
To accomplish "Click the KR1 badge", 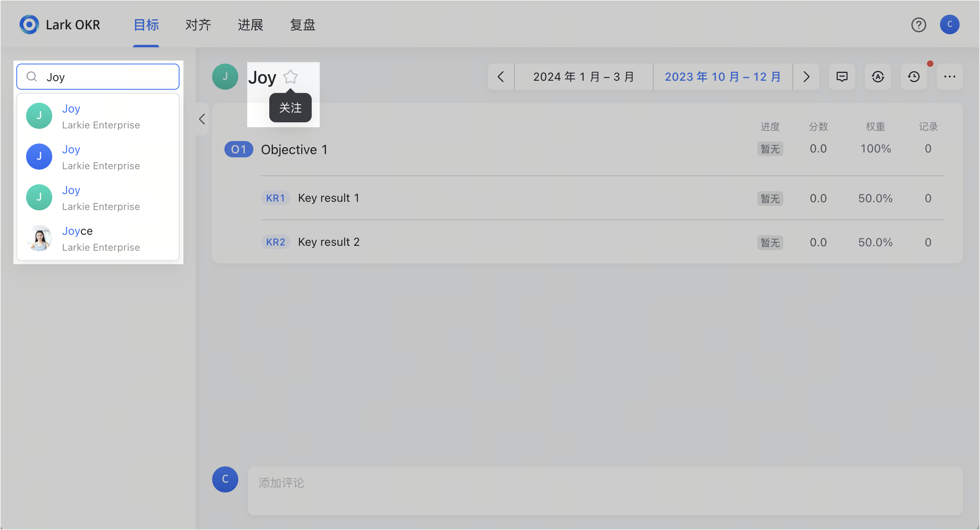I will click(x=275, y=198).
